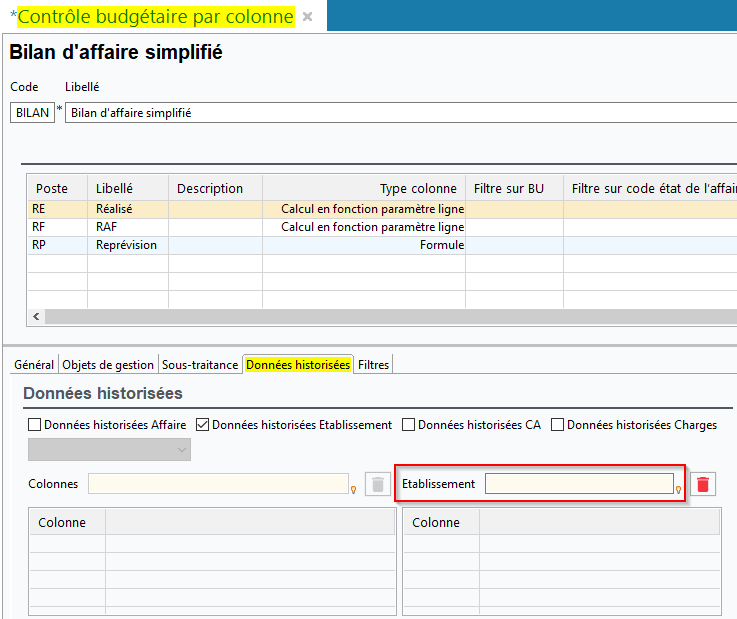This screenshot has height=619, width=737.
Task: Click the Type colonne header
Action: [364, 188]
